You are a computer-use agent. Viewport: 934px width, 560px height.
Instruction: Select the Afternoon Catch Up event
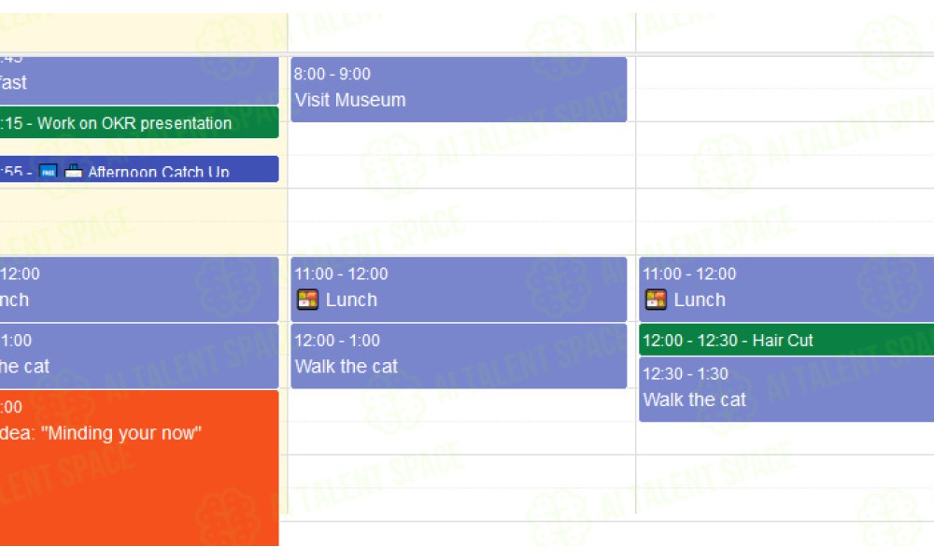pyautogui.click(x=139, y=169)
